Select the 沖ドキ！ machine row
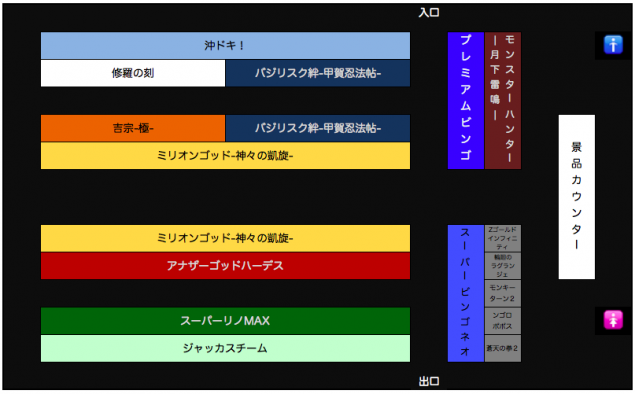The width and height of the screenshot is (635, 394). point(225,45)
